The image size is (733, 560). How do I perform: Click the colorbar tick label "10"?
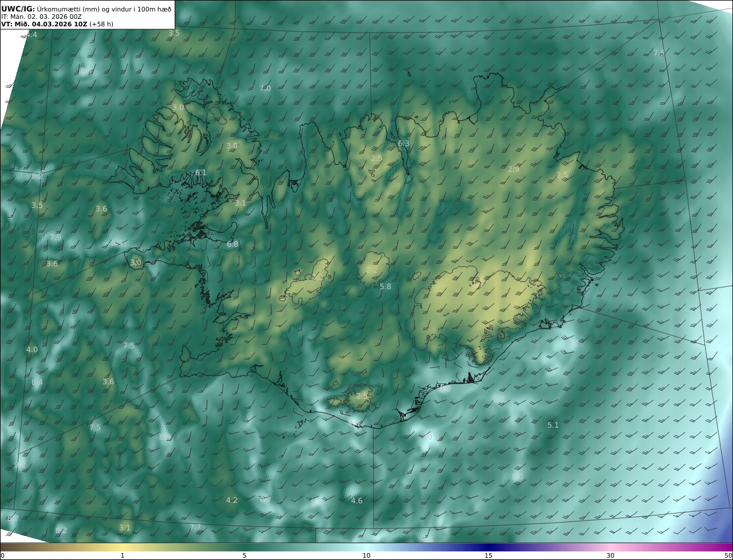click(366, 555)
